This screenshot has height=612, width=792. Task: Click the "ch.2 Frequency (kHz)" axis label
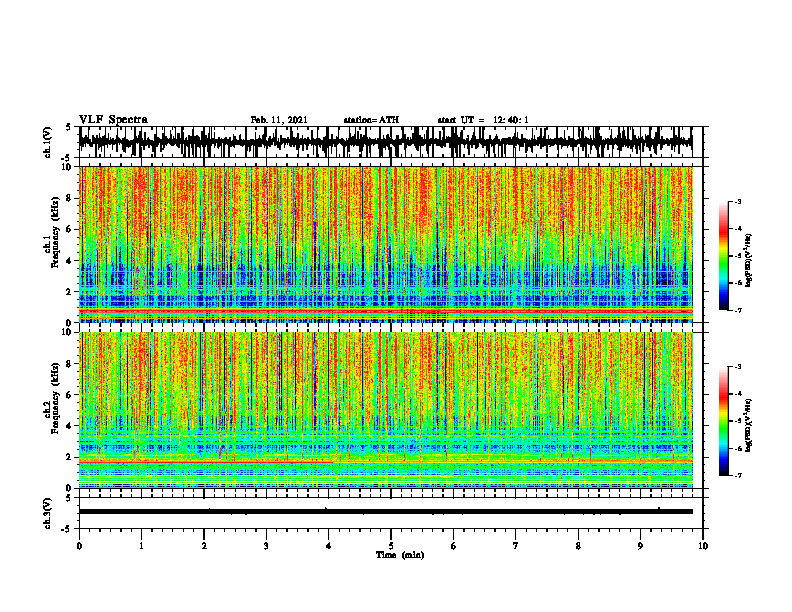pos(51,398)
